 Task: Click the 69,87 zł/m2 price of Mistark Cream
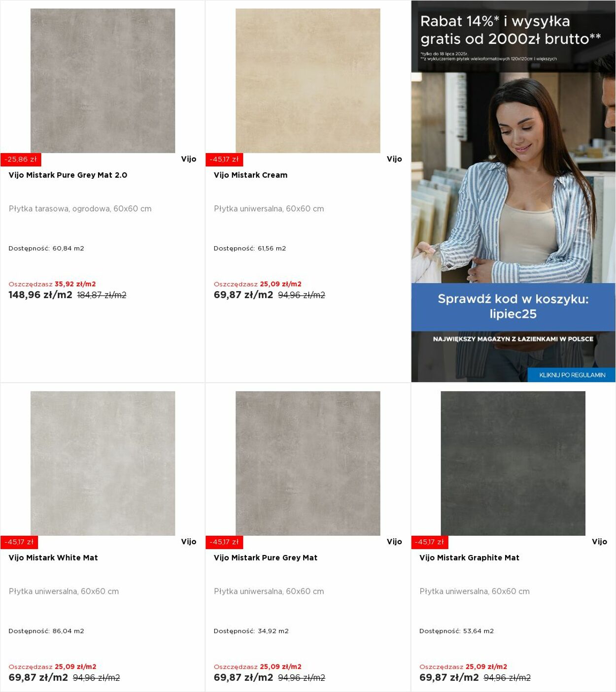(x=243, y=295)
